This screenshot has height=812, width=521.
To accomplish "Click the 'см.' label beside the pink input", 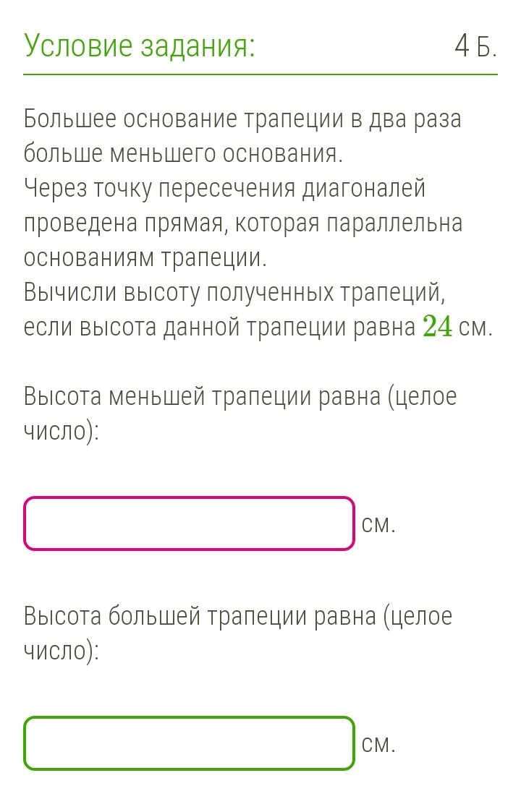I will (x=378, y=525).
